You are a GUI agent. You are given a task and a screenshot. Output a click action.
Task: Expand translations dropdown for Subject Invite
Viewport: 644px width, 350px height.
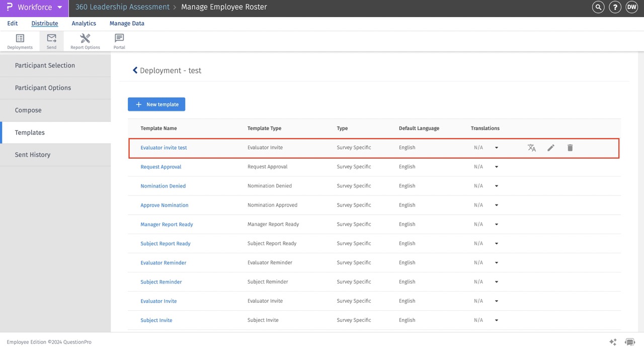click(x=496, y=320)
